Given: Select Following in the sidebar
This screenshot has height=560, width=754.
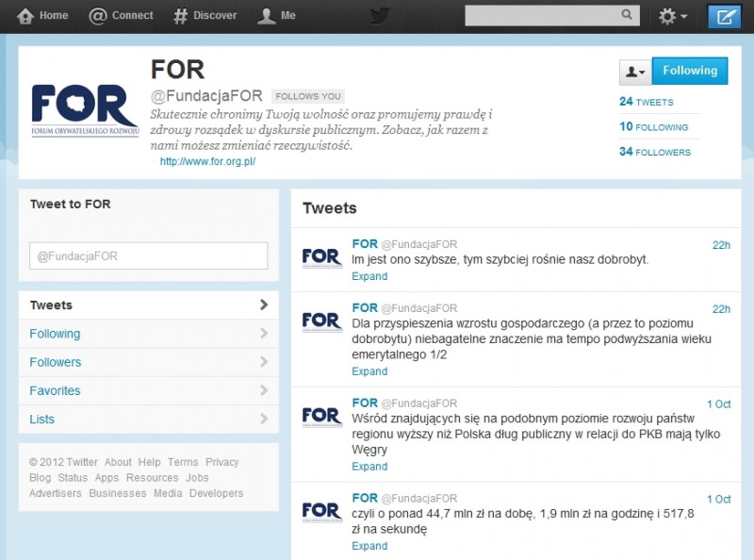Looking at the screenshot, I should [149, 334].
